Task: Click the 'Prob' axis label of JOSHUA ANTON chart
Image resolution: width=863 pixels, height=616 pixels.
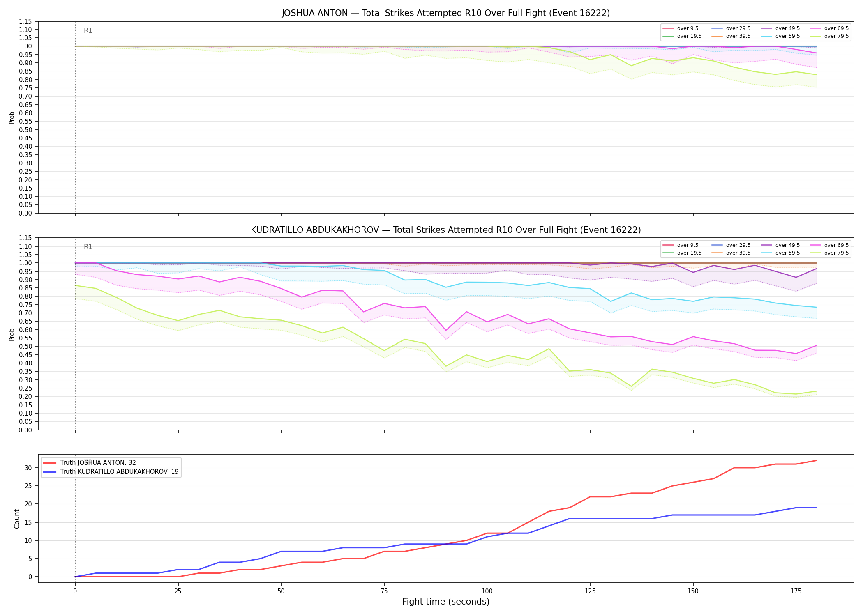Action: (x=12, y=117)
